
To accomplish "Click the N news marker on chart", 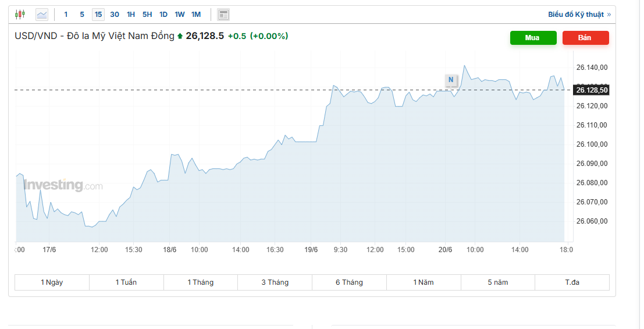I will coord(451,80).
